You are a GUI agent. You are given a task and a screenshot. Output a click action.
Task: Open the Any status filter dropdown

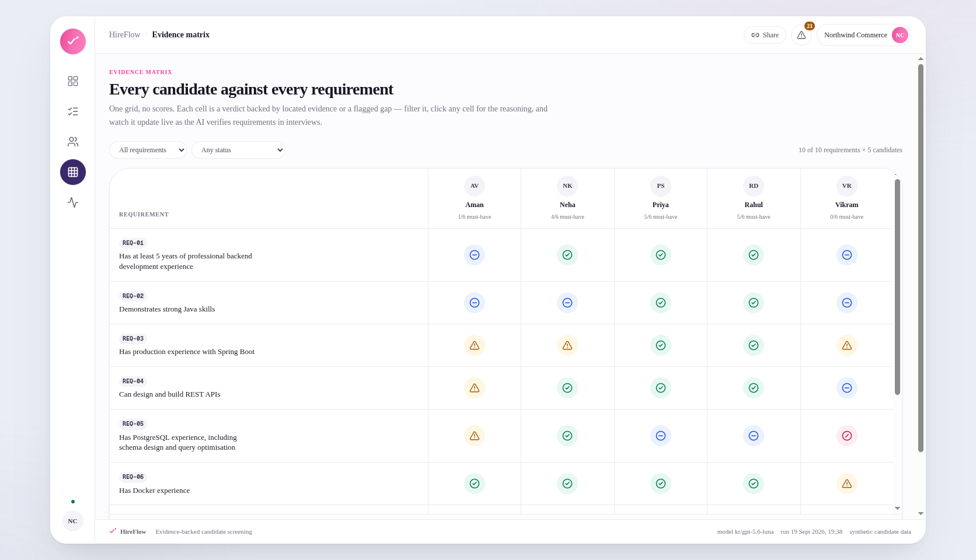238,150
